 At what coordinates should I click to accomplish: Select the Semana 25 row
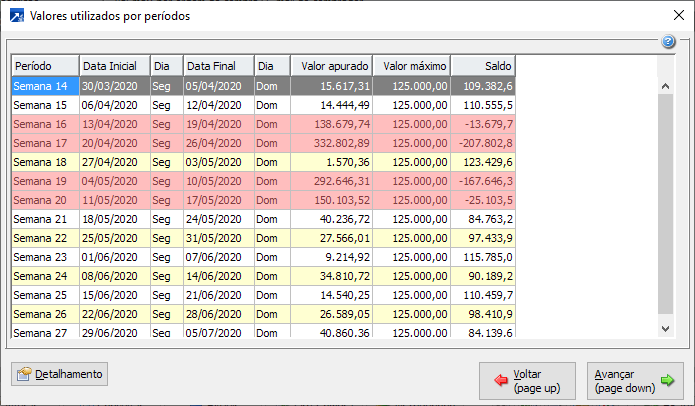pos(263,296)
